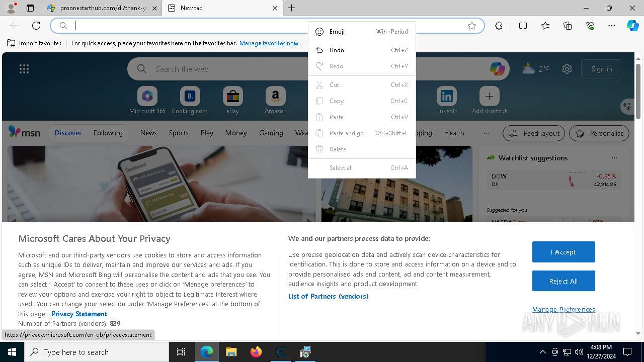This screenshot has width=644, height=362.
Task: Select the New tab tab
Action: pos(222,8)
